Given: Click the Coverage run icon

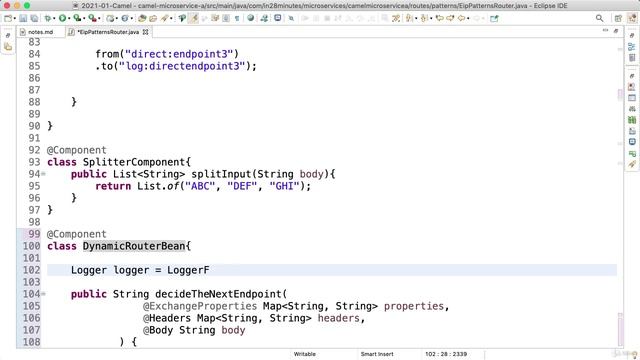Looking at the screenshot, I should click(x=77, y=18).
